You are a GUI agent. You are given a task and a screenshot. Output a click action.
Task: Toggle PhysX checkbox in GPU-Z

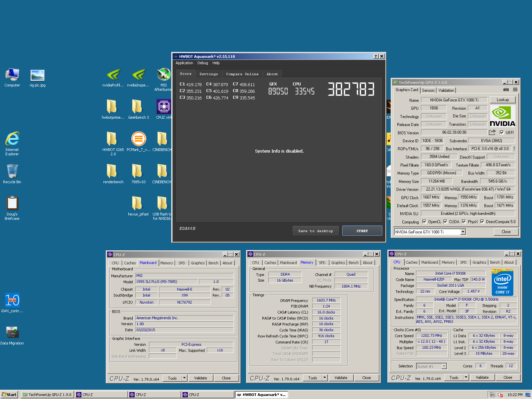464,222
